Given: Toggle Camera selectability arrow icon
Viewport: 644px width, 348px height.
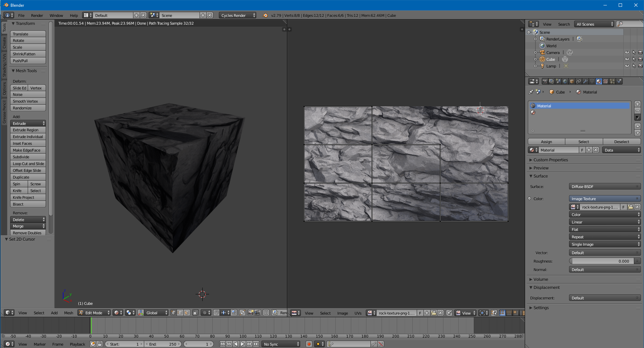Looking at the screenshot, I should pyautogui.click(x=634, y=52).
